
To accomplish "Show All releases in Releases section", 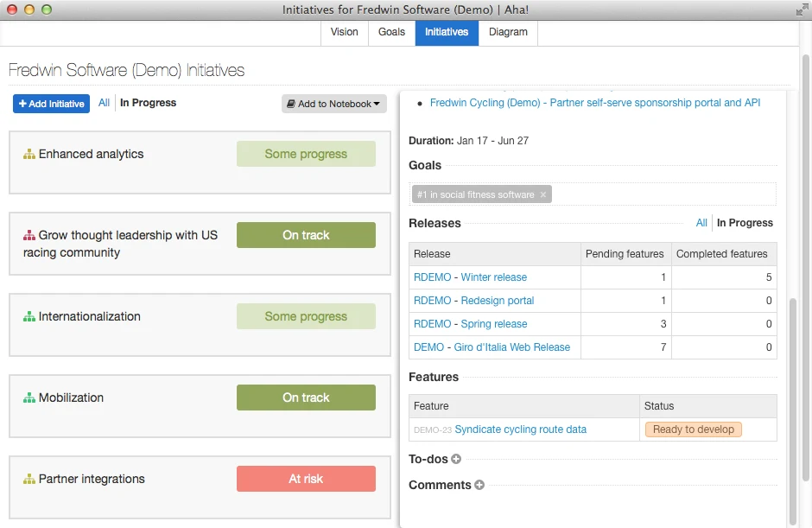I will click(701, 223).
